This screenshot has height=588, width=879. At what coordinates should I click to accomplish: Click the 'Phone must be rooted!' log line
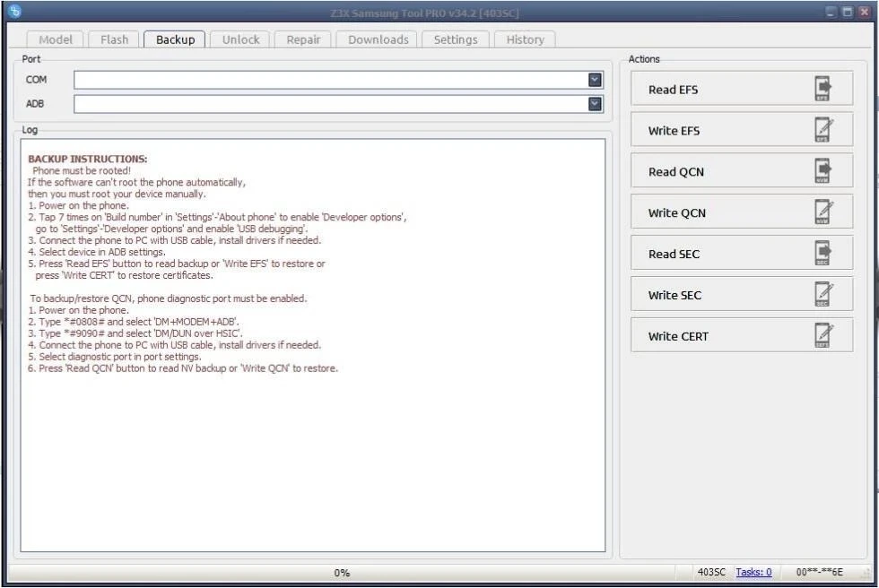click(x=82, y=171)
